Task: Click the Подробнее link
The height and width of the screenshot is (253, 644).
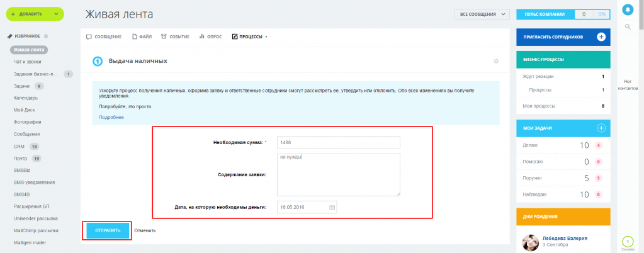Action: coord(111,118)
